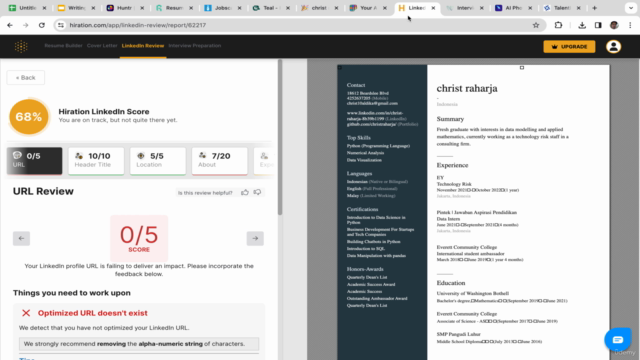Go forward with browser forward arrow
This screenshot has width=640, height=360.
pos(26,25)
